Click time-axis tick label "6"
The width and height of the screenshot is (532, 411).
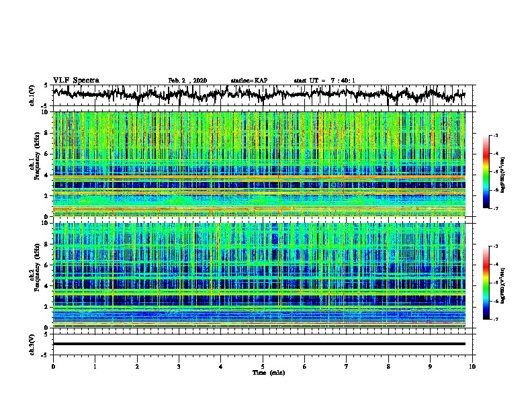(305, 367)
